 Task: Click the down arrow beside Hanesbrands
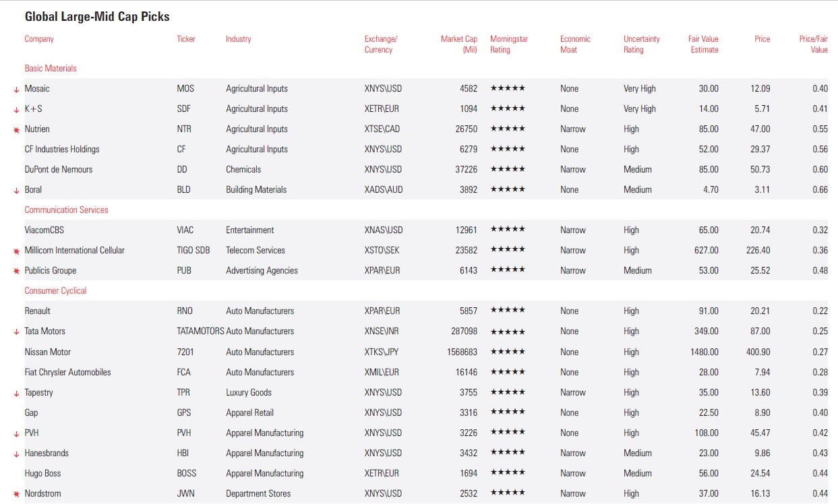[x=16, y=454]
